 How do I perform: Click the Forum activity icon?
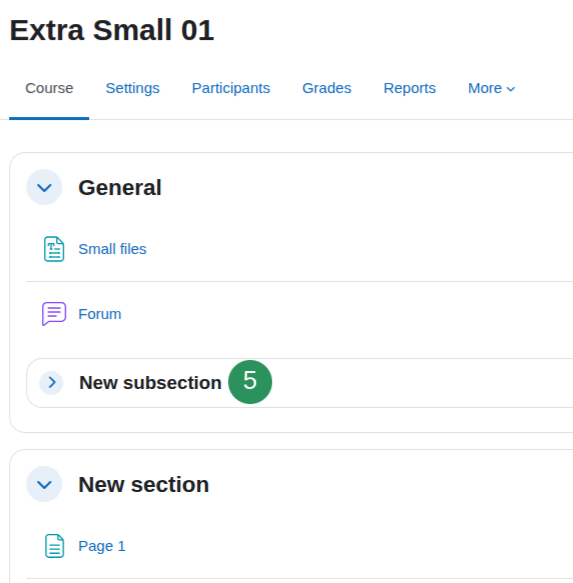point(54,314)
